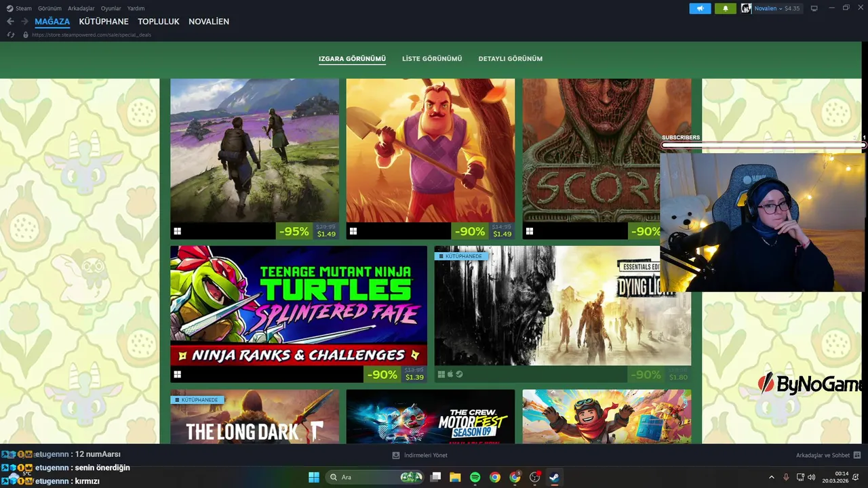Image resolution: width=868 pixels, height=488 pixels.
Task: Open the Arkadaşlar menu
Action: point(81,8)
